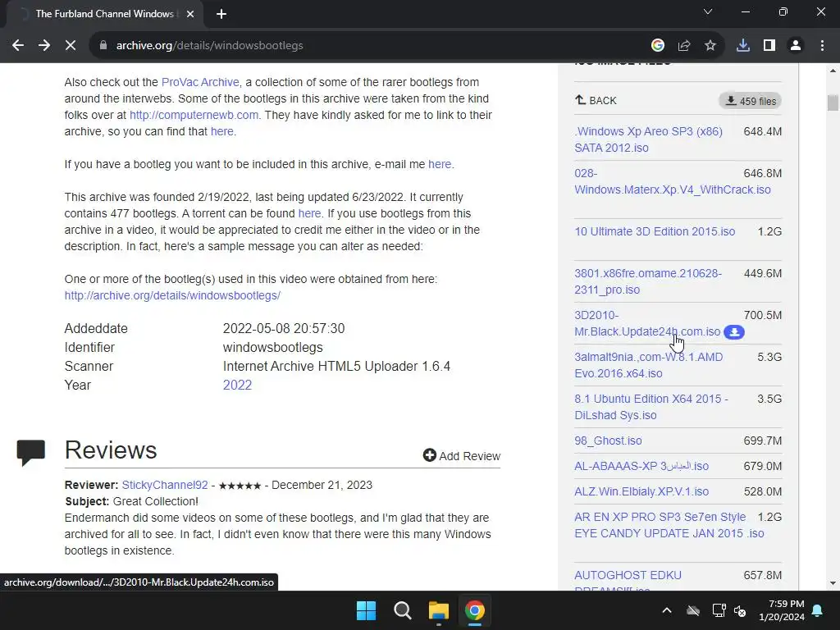
Task: Click 'windowsbootlegs' identifier value
Action: (272, 347)
